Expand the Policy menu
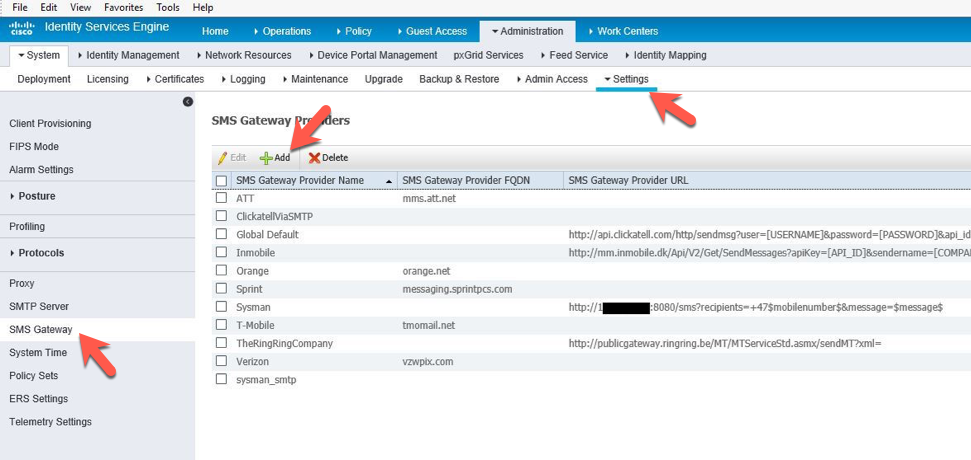This screenshot has height=460, width=971. 354,31
